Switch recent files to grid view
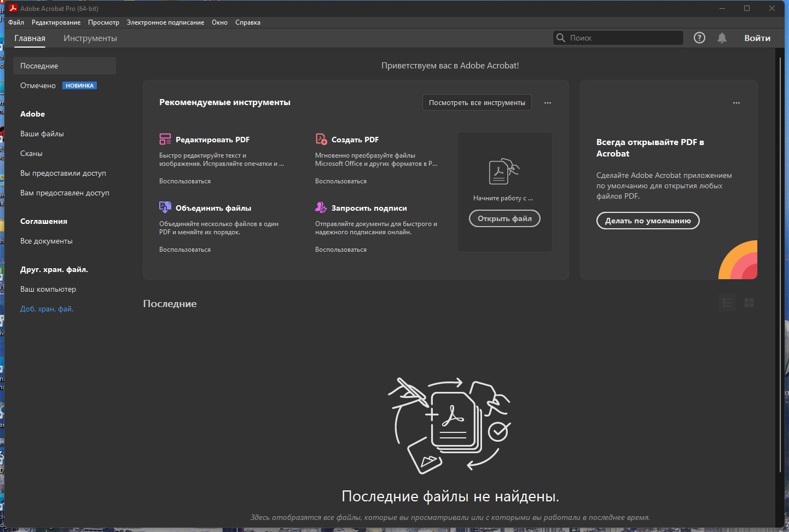 [749, 303]
